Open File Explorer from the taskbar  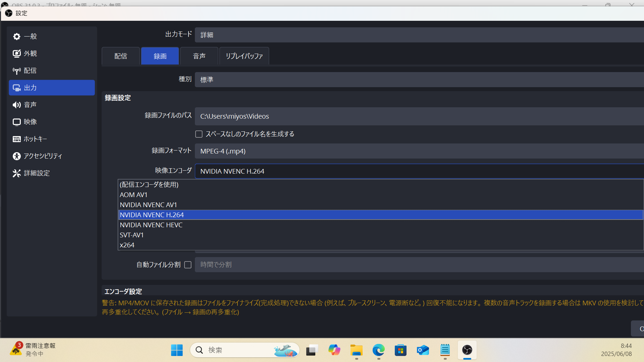(x=356, y=350)
